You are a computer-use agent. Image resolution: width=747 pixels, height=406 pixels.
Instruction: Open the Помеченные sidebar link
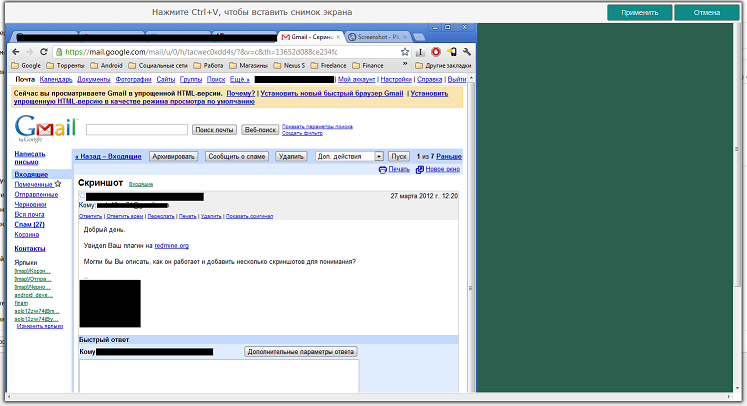point(33,184)
